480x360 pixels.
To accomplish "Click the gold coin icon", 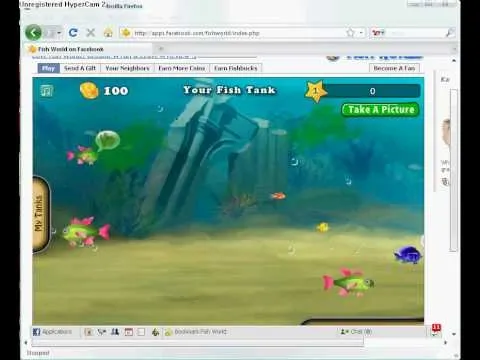I will click(x=89, y=90).
